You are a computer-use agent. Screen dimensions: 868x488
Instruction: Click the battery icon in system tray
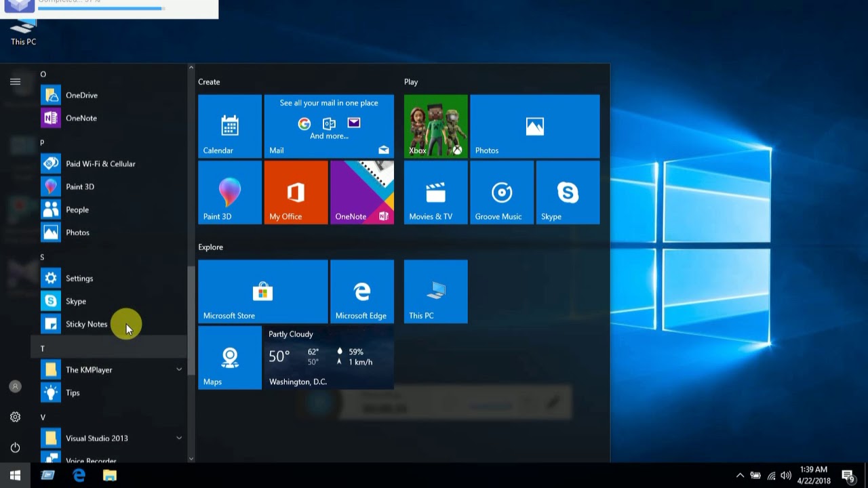click(x=755, y=476)
